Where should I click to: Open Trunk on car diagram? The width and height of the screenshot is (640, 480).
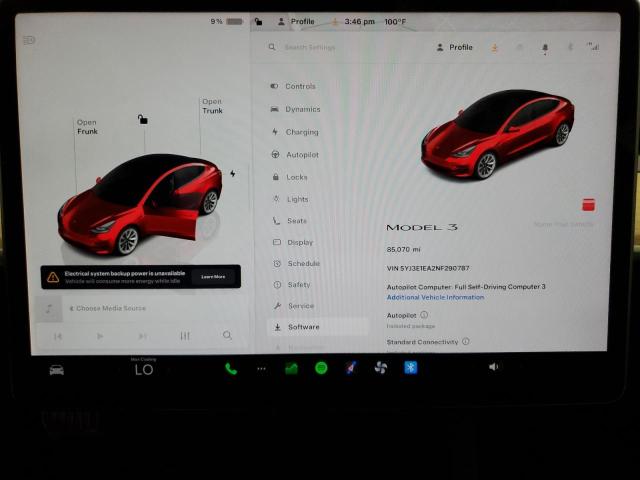click(x=212, y=106)
